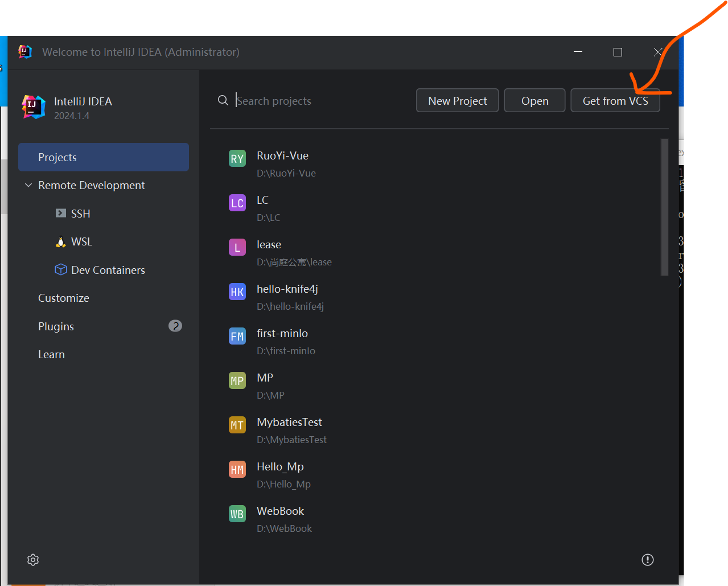Click the RY project icon
This screenshot has height=586, width=728.
coord(237,158)
